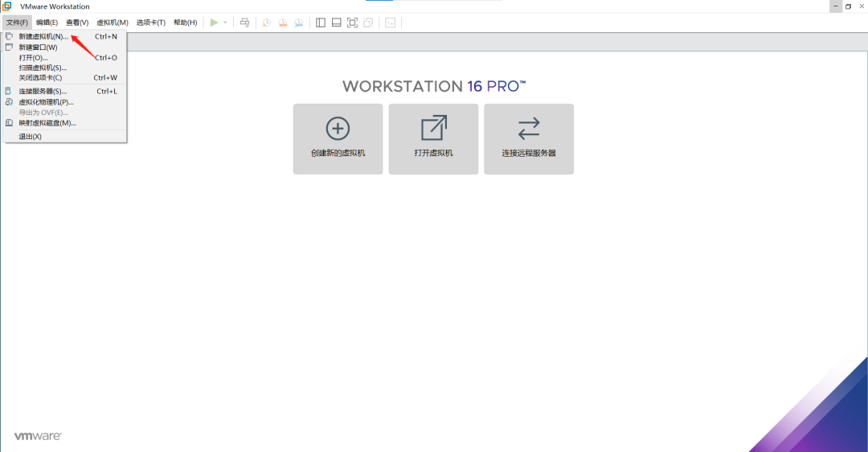Open the 编辑(E) menu
Image resolution: width=868 pixels, height=452 pixels.
click(x=47, y=23)
